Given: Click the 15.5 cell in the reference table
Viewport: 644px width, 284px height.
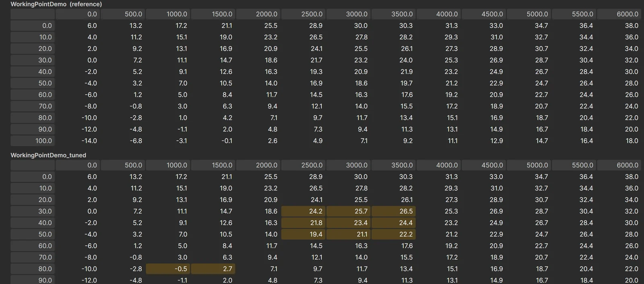Looking at the screenshot, I should point(394,106).
